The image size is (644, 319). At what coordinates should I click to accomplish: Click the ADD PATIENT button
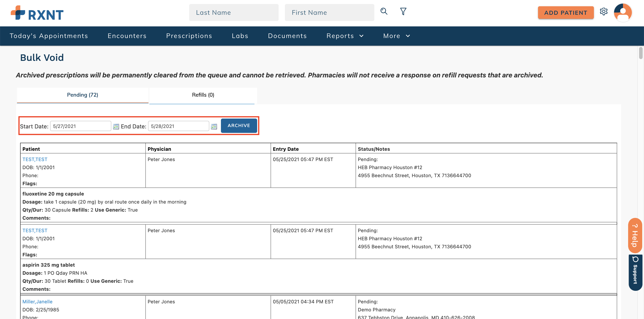click(566, 13)
